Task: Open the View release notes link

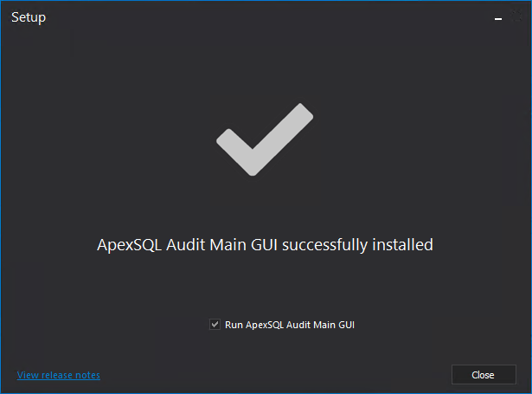Action: 59,375
